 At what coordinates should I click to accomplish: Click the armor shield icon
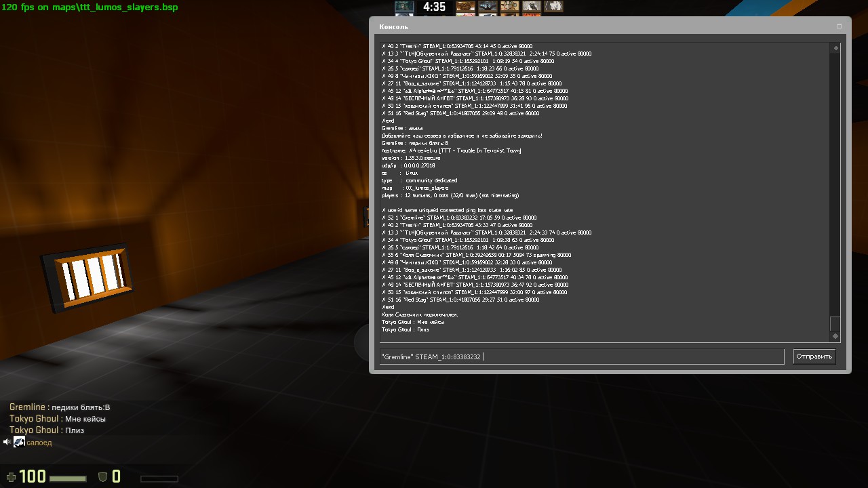(103, 477)
